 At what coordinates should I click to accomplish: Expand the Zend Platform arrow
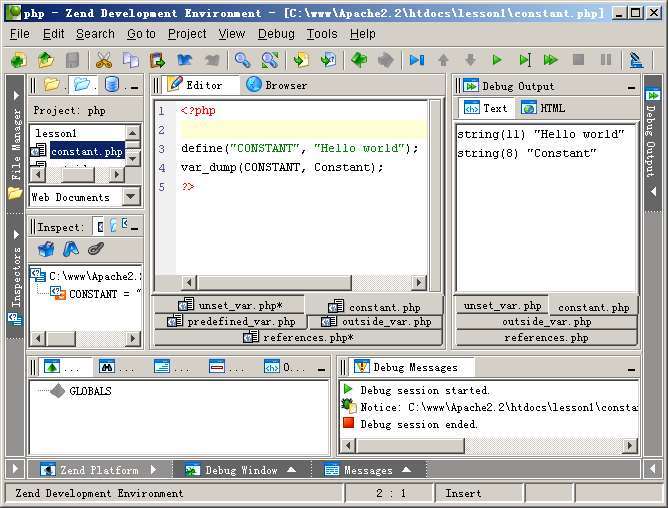(x=154, y=470)
